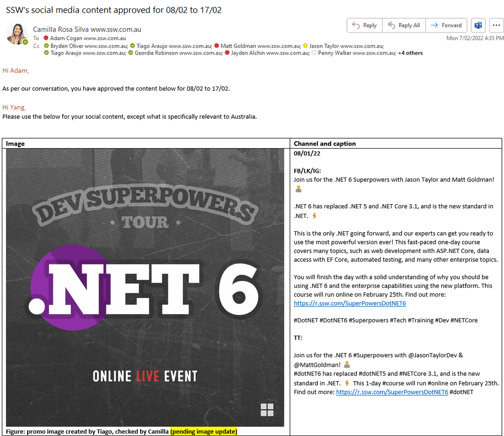Click the green presence icon beside Bryden Oliver
This screenshot has height=436, width=504.
click(46, 46)
